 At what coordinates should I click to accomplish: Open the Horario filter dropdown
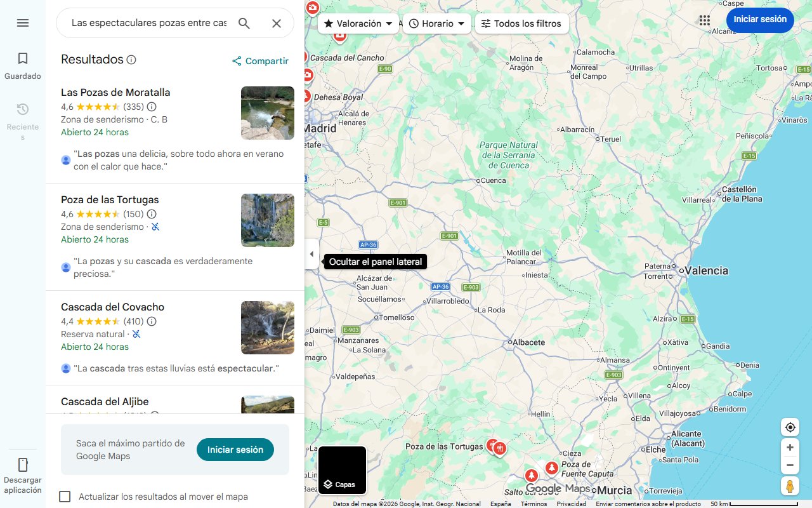pyautogui.click(x=437, y=23)
